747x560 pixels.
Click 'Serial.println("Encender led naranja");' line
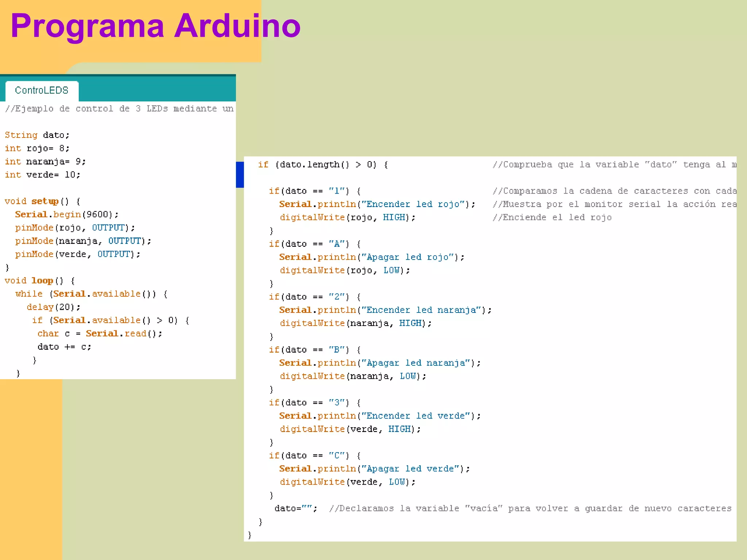(x=386, y=310)
